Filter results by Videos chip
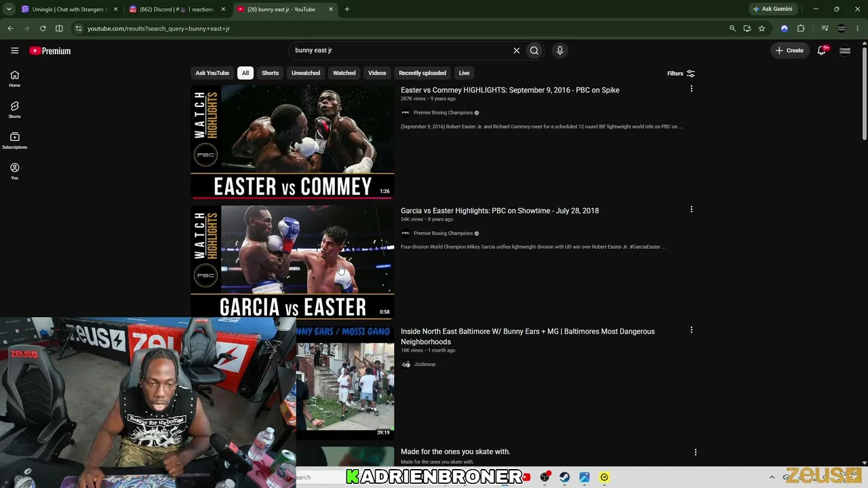This screenshot has width=868, height=488. [377, 73]
